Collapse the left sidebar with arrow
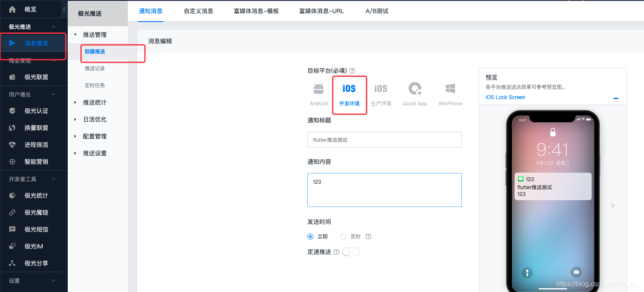644x292 pixels. [64, 9]
